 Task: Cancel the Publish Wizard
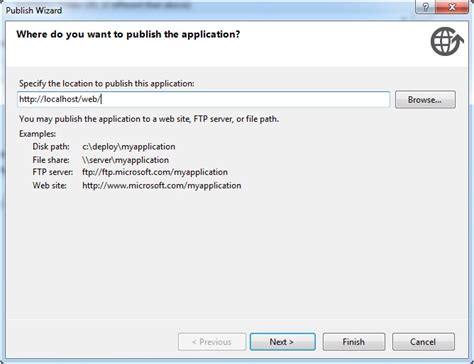423,342
